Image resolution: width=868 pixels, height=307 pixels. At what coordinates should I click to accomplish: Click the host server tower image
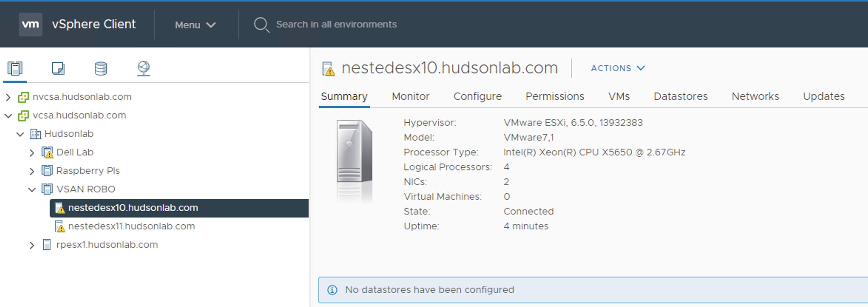[354, 152]
